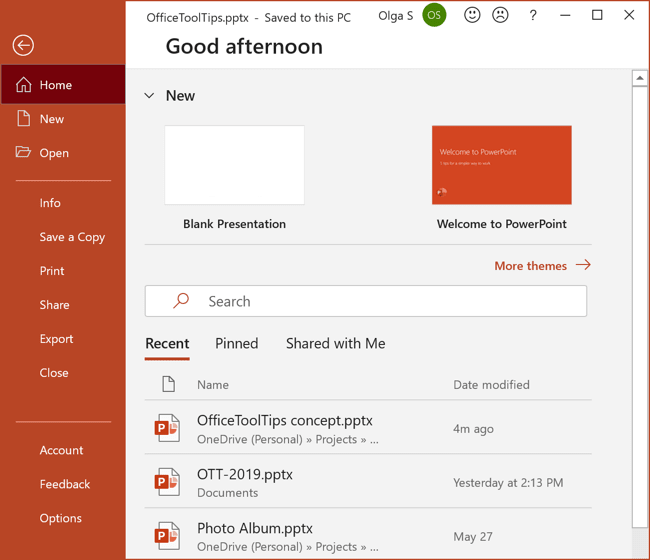
Task: Click PowerPoint file icon for OfficeToolTips concept.pptx
Action: tap(167, 428)
